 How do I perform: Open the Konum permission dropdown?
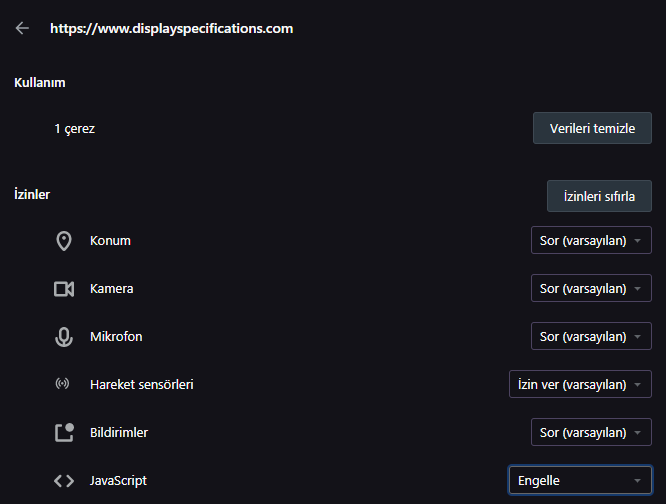(x=590, y=241)
